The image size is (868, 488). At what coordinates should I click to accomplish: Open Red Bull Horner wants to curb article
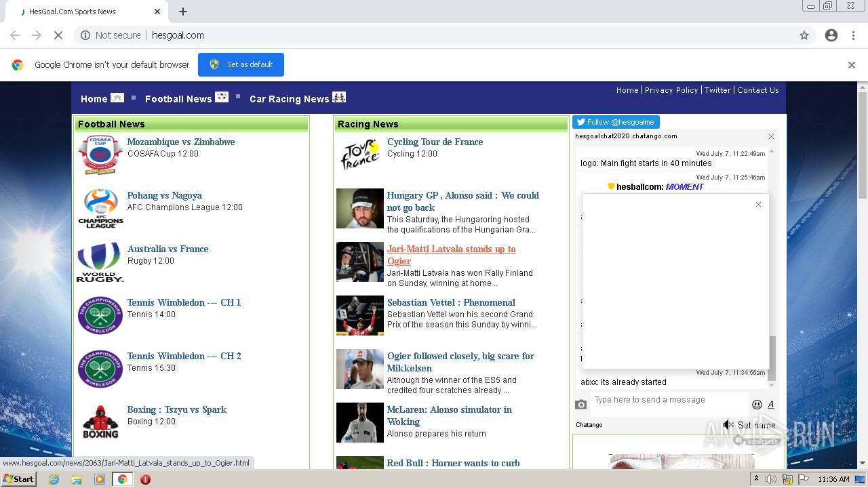point(453,463)
